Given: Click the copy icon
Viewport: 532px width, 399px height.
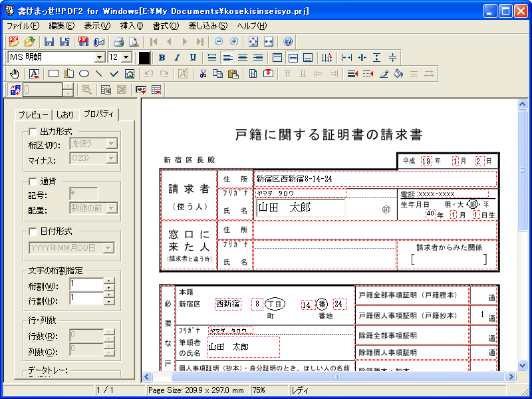Looking at the screenshot, I should point(217,74).
